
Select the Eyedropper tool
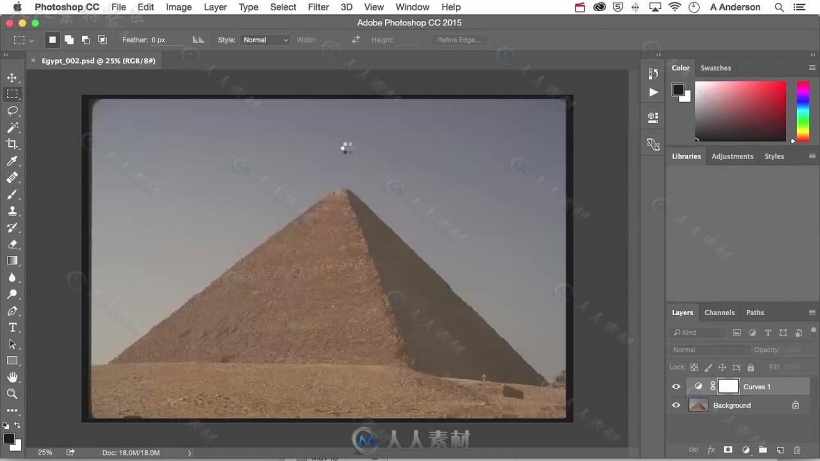(x=12, y=161)
